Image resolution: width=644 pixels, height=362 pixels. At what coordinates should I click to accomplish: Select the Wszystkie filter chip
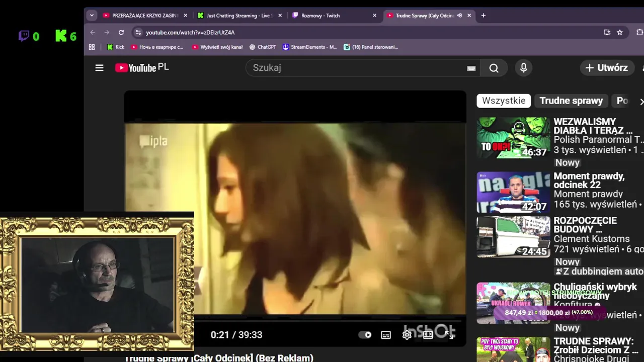[504, 101]
